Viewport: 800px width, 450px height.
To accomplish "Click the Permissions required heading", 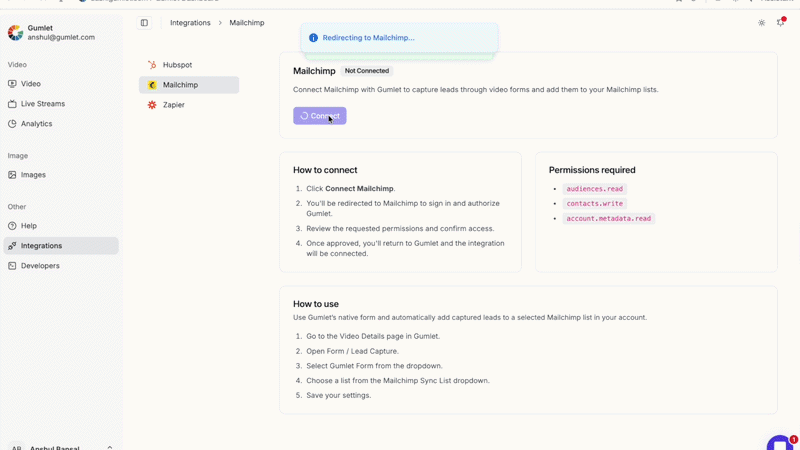I will click(592, 170).
